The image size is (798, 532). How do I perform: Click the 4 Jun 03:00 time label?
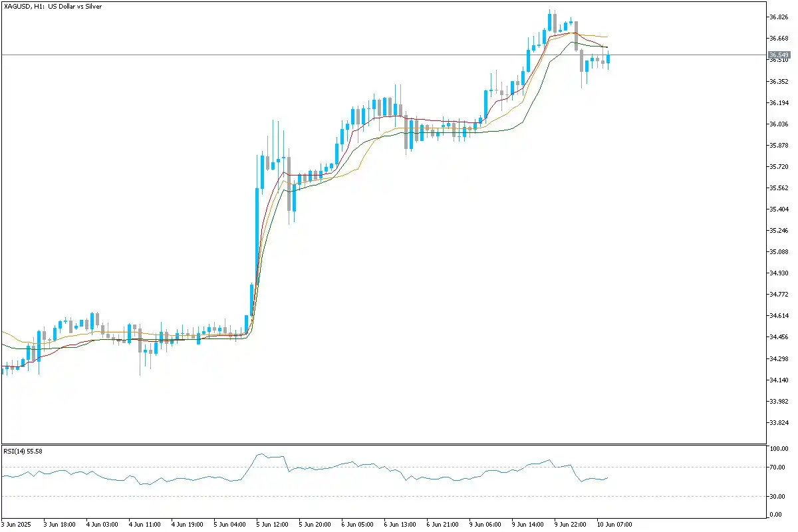tap(102, 525)
